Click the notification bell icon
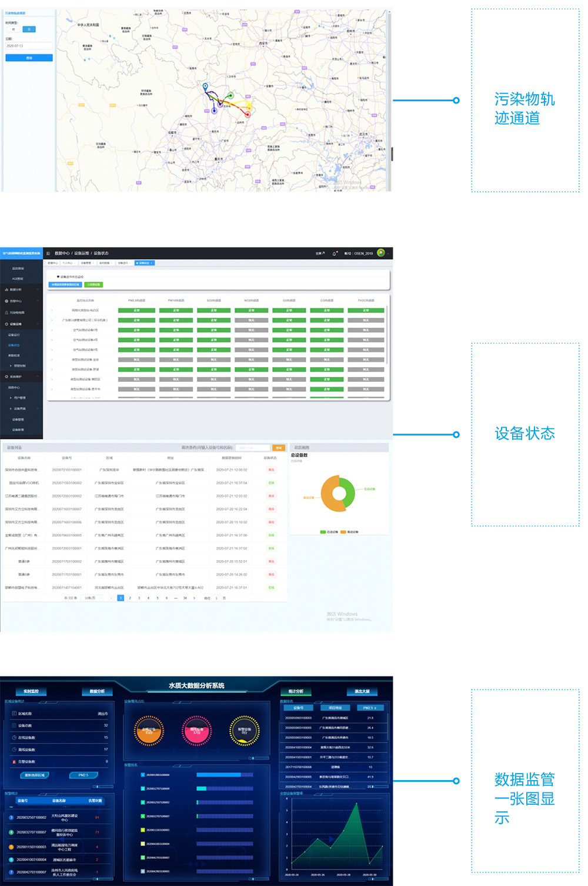The height and width of the screenshot is (886, 588). tap(334, 254)
